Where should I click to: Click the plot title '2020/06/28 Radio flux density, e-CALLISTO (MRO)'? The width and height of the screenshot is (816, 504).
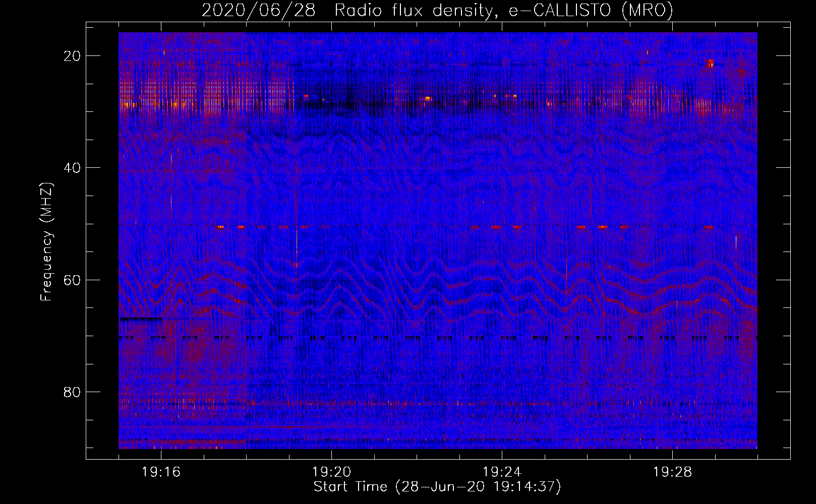437,10
